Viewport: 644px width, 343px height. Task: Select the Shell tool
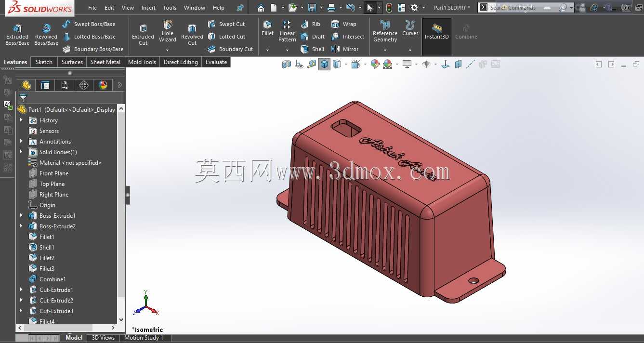tap(312, 49)
